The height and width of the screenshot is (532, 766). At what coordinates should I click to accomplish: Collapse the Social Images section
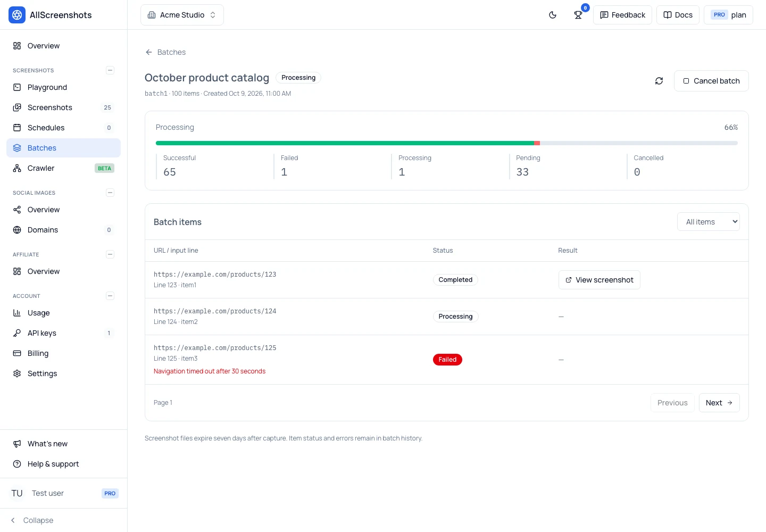coord(110,193)
